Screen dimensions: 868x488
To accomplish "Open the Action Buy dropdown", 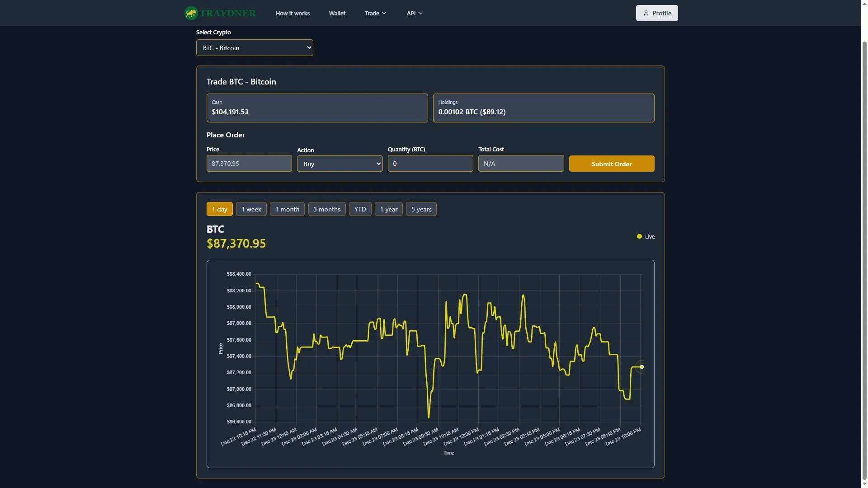I will (x=340, y=164).
